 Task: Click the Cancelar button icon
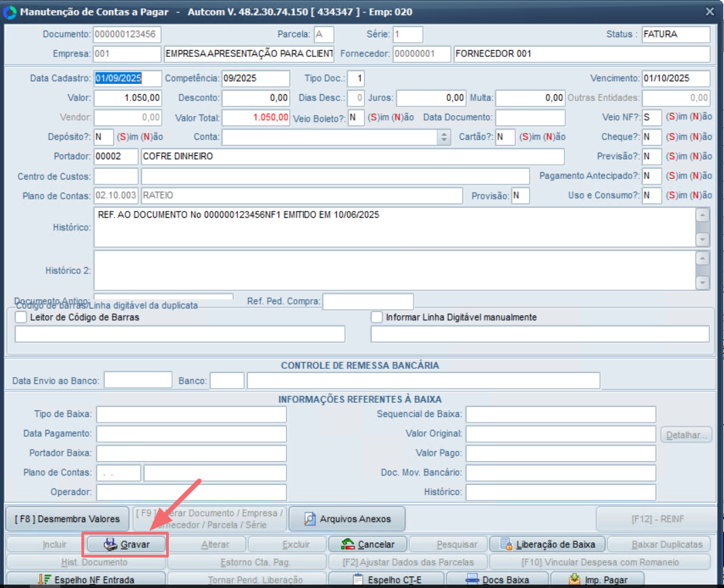coord(347,544)
